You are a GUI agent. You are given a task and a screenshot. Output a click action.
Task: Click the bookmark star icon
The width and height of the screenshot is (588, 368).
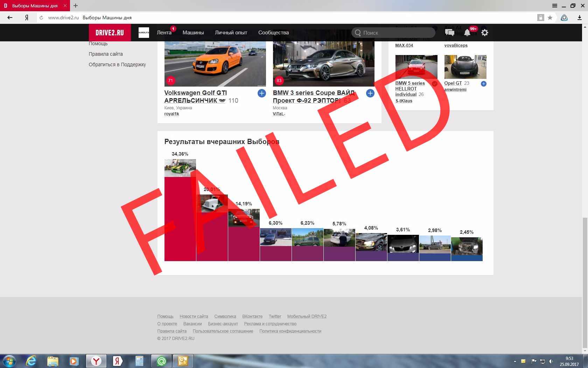coord(550,18)
